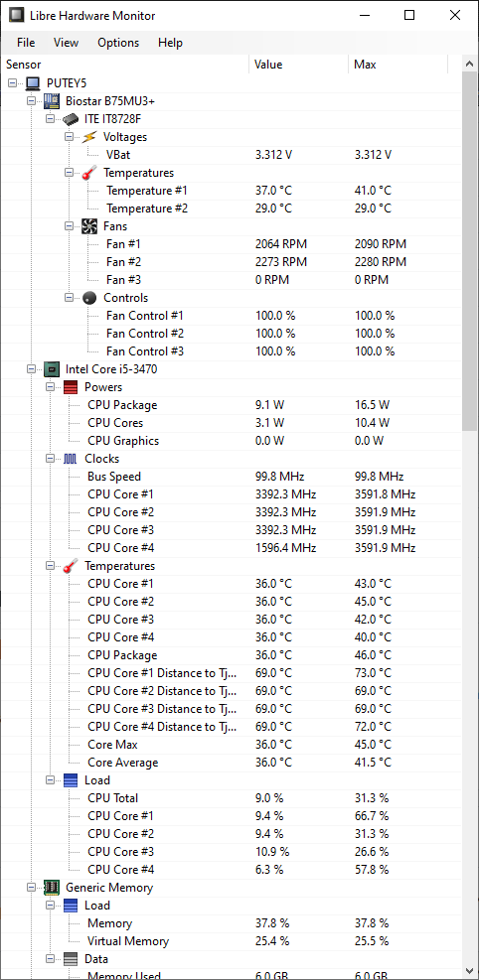The height and width of the screenshot is (980, 479).
Task: Open the Options menu
Action: point(118,43)
